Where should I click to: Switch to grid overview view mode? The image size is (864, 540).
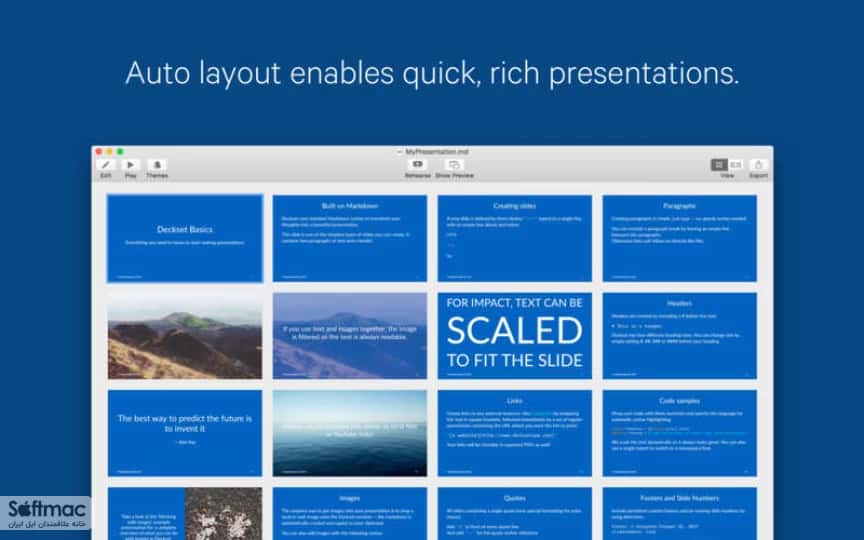click(x=719, y=165)
